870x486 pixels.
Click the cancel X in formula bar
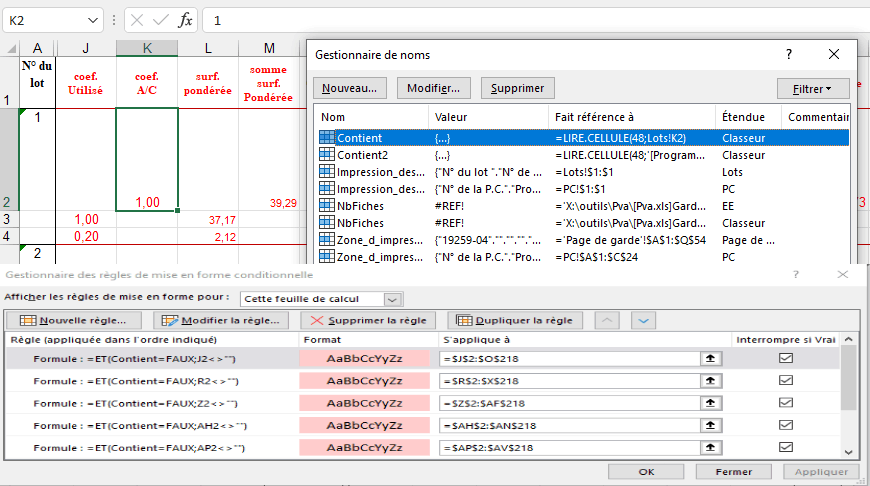(x=137, y=21)
